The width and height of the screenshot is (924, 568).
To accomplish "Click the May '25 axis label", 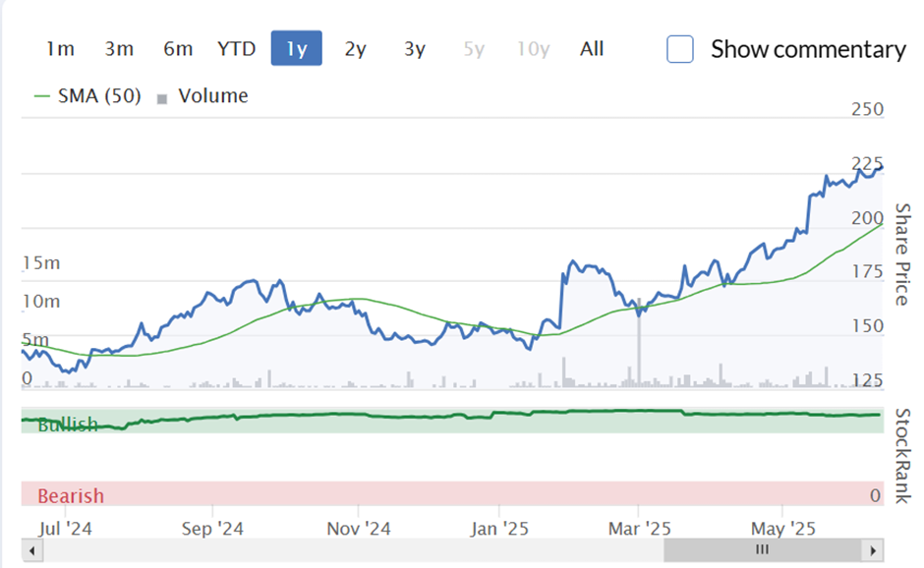I will [x=782, y=529].
